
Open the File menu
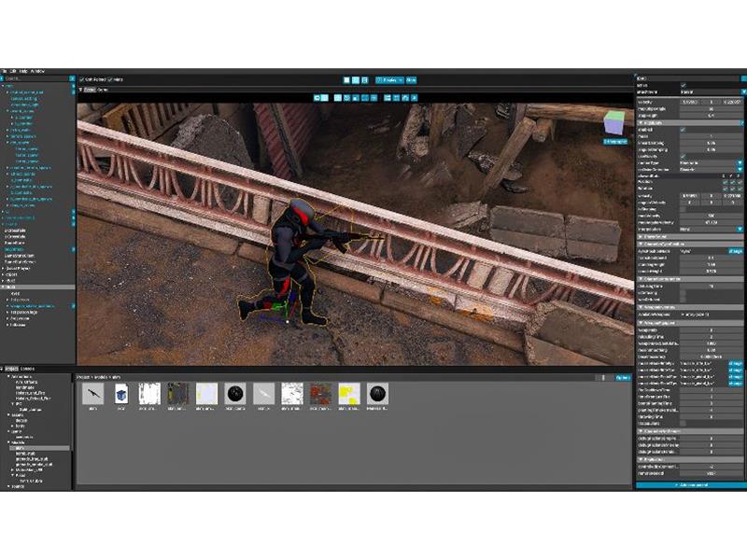pos(4,71)
